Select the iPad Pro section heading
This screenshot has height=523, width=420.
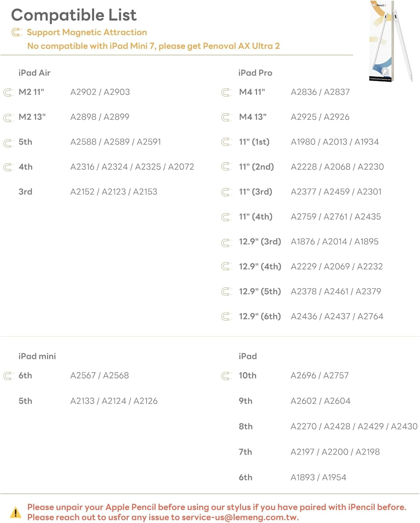255,73
